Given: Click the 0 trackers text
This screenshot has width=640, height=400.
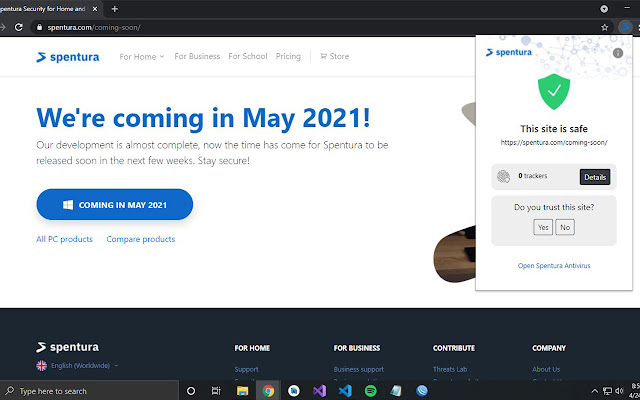Looking at the screenshot, I should (x=533, y=176).
